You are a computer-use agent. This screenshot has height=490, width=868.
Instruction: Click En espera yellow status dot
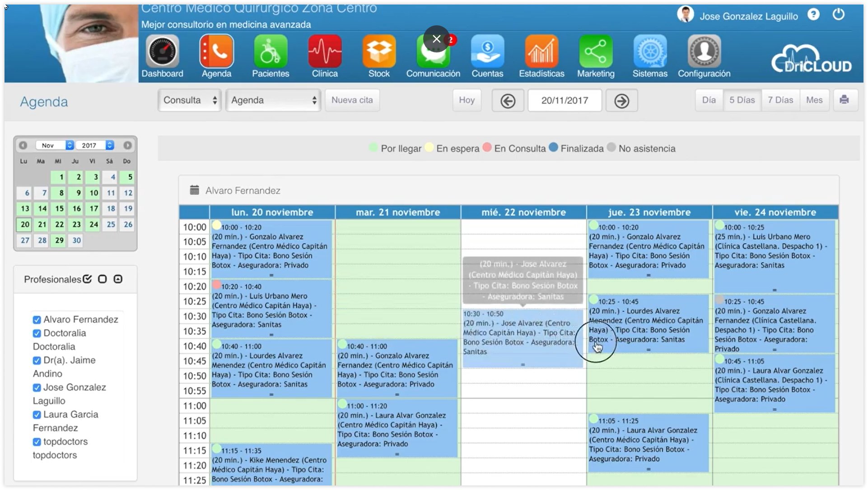point(429,147)
